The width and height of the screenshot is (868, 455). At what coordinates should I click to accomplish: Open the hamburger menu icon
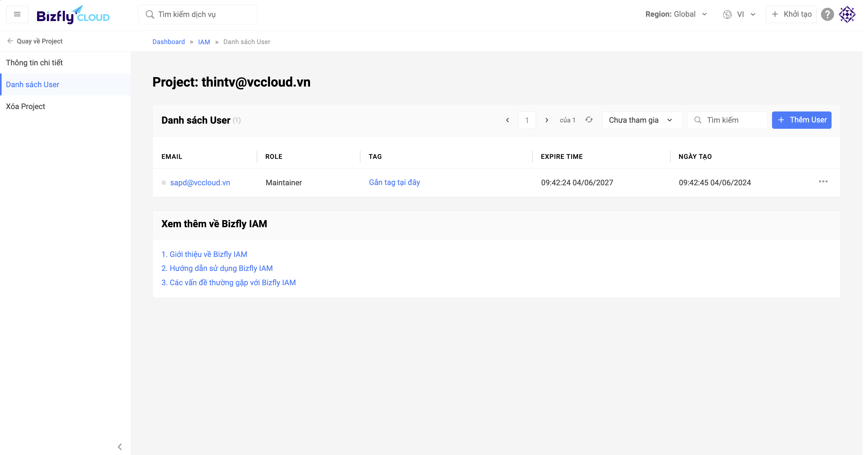17,14
